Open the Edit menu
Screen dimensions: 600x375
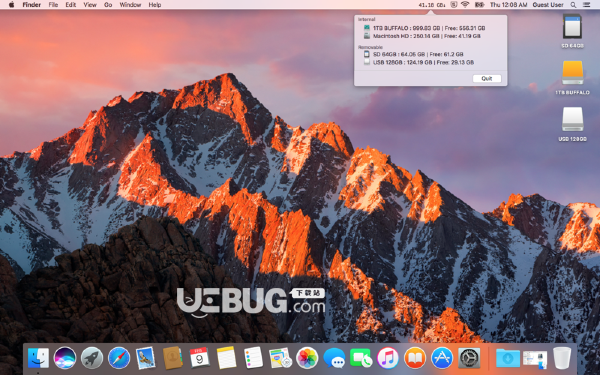(70, 5)
